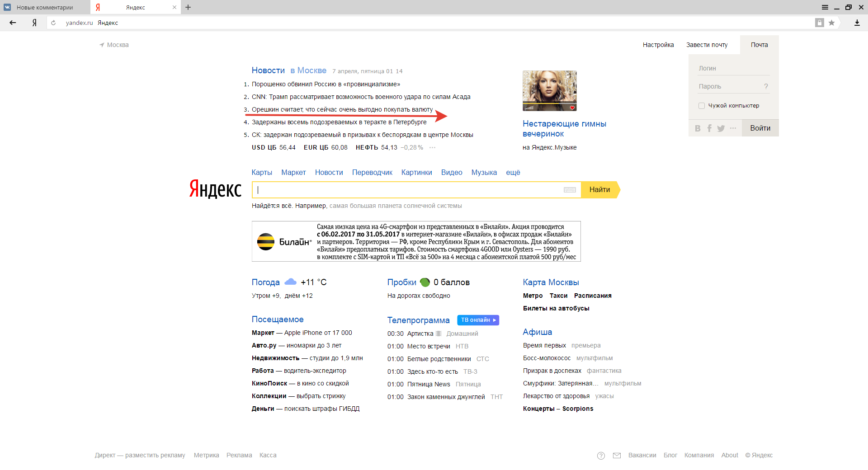This screenshot has width=868, height=470.
Task: Open Переводчик service link
Action: pos(372,173)
